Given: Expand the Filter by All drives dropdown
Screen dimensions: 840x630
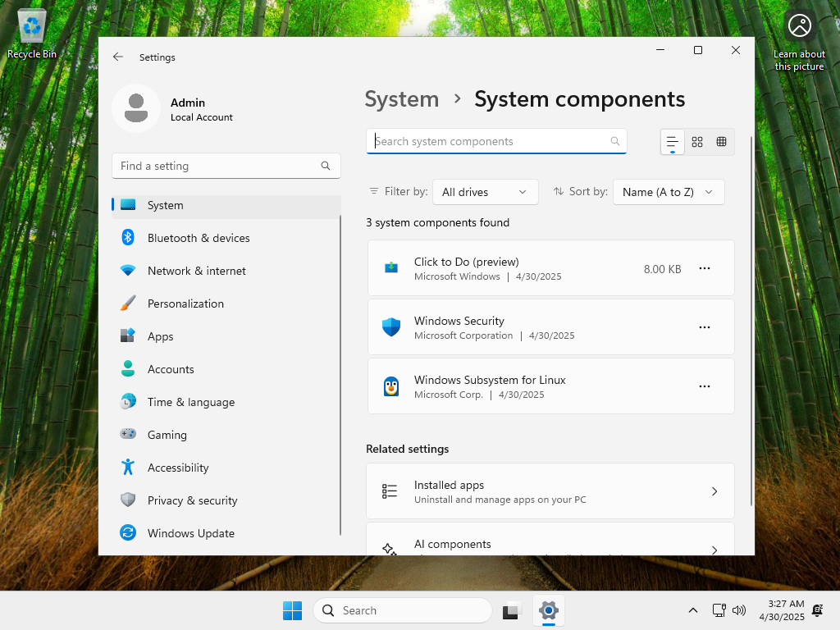Looking at the screenshot, I should pyautogui.click(x=485, y=192).
